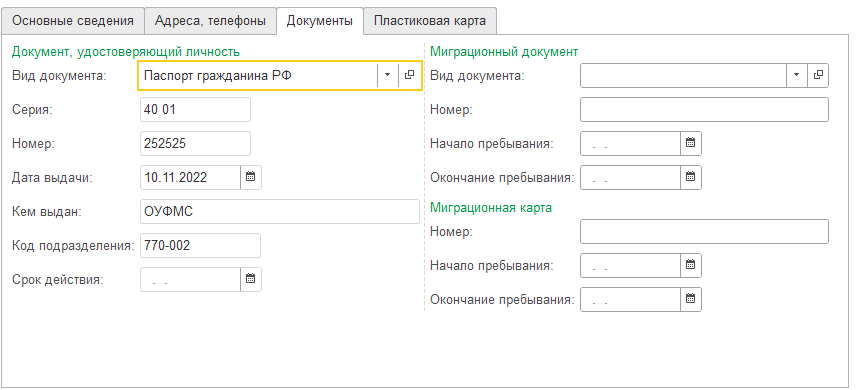
Task: Select the Документы tab
Action: (320, 21)
